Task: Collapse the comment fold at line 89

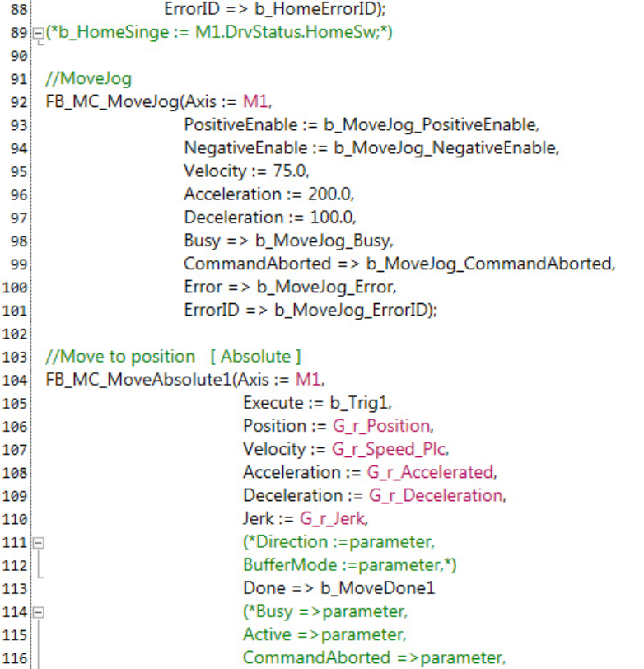Action: (39, 33)
